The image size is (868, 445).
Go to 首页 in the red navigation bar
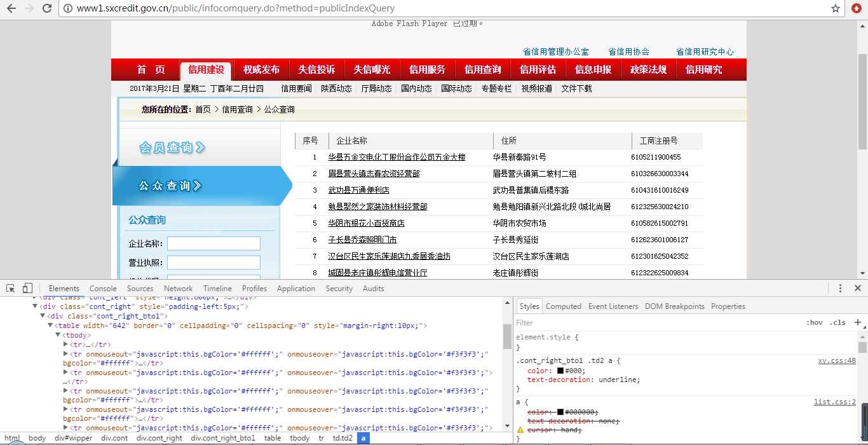coord(151,70)
